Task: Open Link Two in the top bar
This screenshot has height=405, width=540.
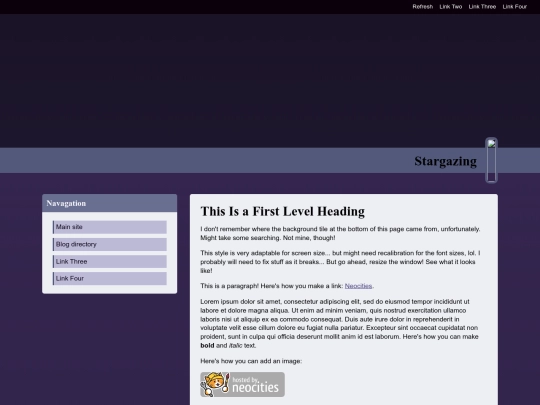Action: [x=450, y=7]
